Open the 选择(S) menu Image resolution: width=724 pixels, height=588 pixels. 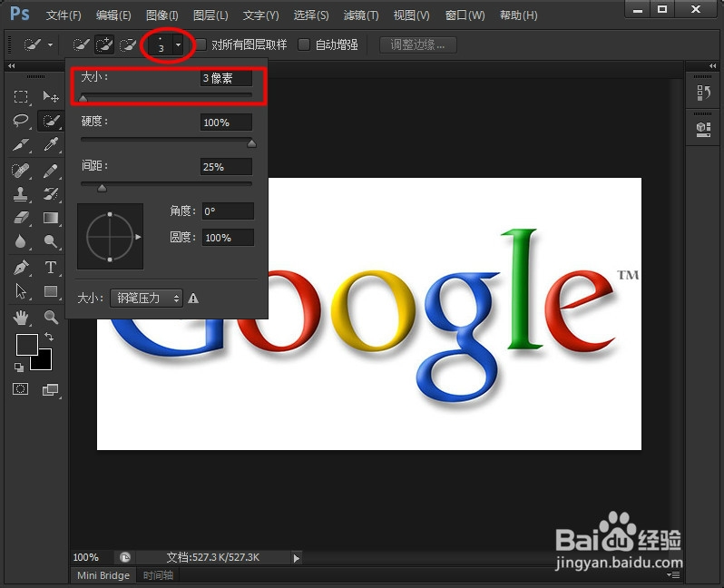pos(311,15)
